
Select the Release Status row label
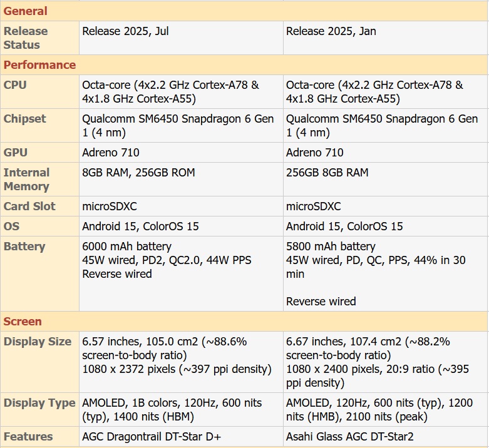(x=40, y=38)
